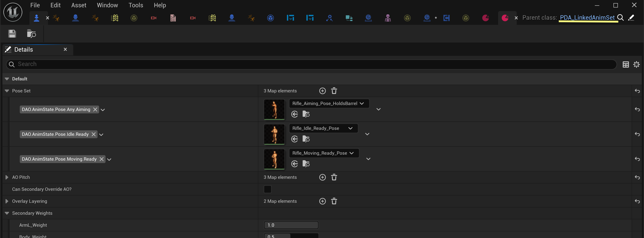644x238 pixels.
Task: Enable Can Secondary Override AO checkbox
Action: [267, 189]
